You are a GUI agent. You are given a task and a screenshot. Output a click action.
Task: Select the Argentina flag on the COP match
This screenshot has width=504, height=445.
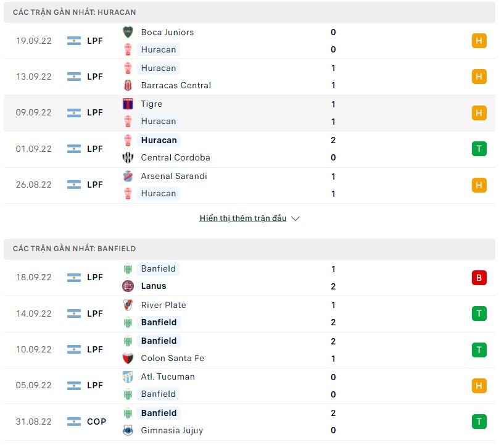tap(74, 422)
